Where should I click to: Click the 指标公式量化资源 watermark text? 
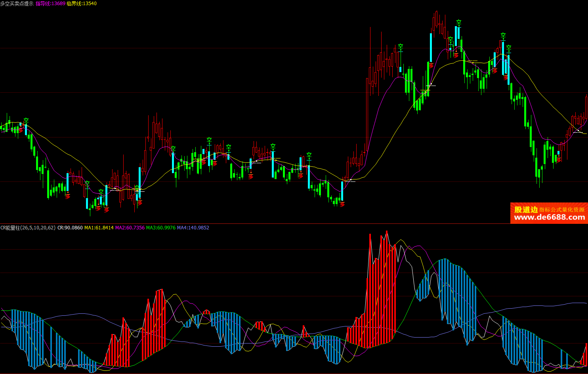click(x=562, y=210)
